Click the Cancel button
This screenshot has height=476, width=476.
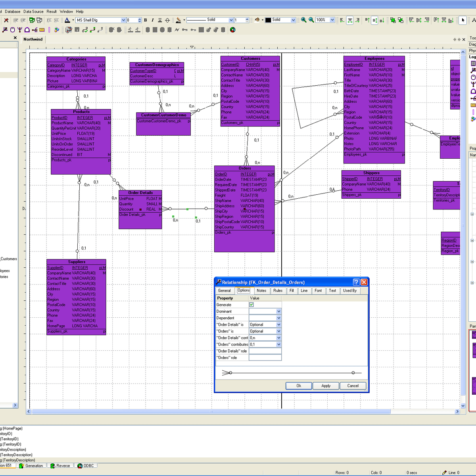[353, 386]
